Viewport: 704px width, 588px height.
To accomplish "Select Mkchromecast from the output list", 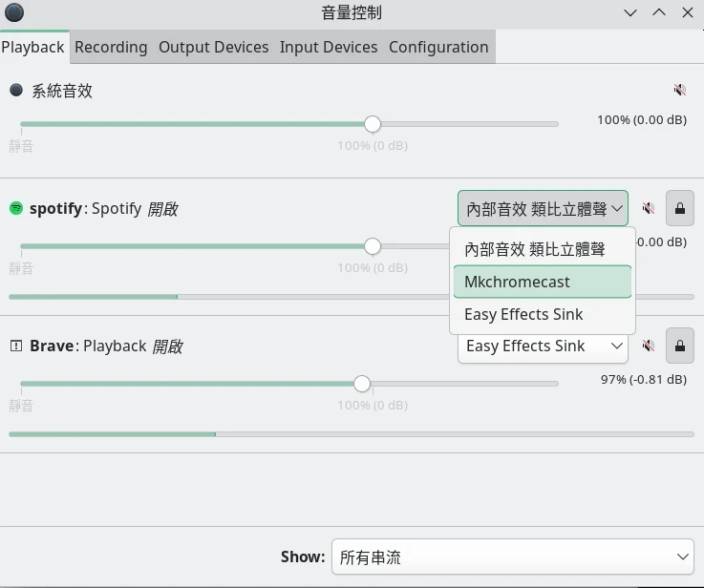I will [542, 282].
